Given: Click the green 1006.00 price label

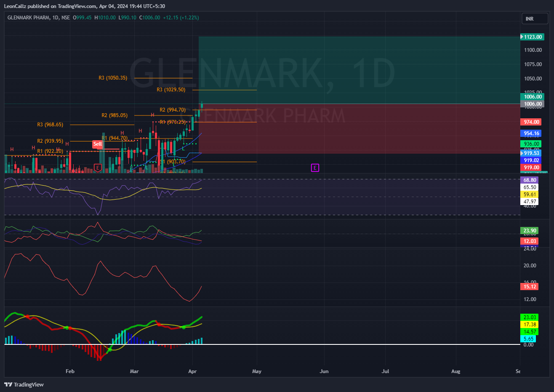Looking at the screenshot, I should tap(532, 97).
